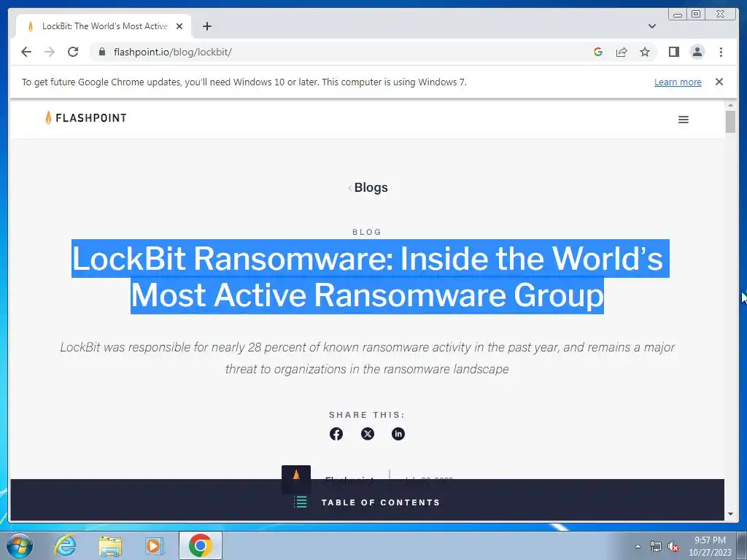Click the italic 28 percent subtitle text
Image resolution: width=747 pixels, height=560 pixels.
(368, 358)
